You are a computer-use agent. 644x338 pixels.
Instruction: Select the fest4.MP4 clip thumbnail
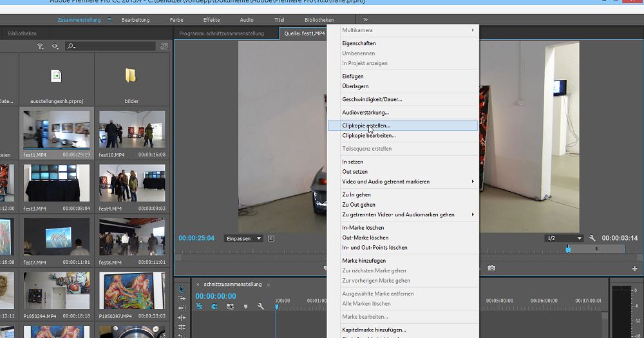132,183
